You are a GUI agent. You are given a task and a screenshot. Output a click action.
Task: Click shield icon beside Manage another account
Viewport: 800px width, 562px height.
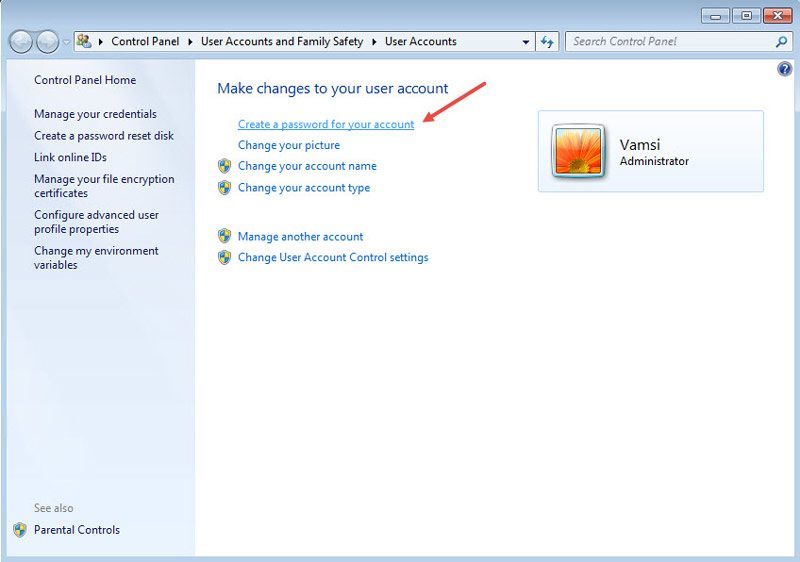[x=224, y=236]
